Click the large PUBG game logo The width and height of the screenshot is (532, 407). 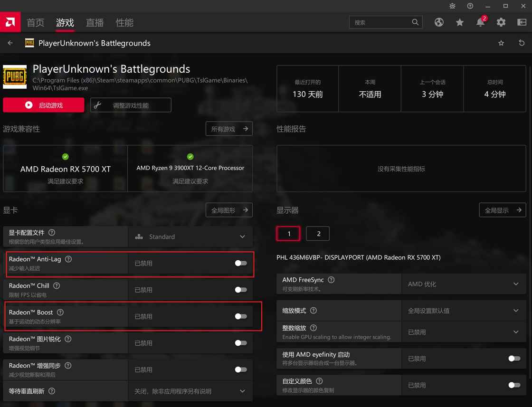[15, 76]
